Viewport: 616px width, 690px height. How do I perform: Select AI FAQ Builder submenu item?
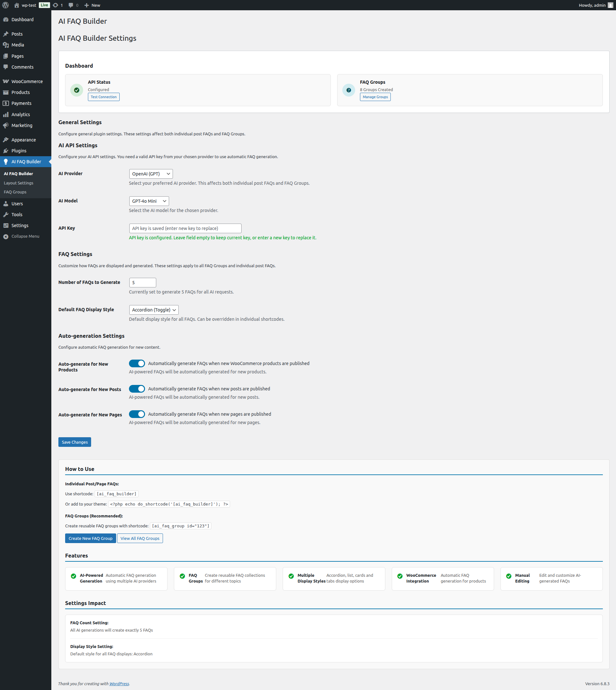[x=18, y=174]
